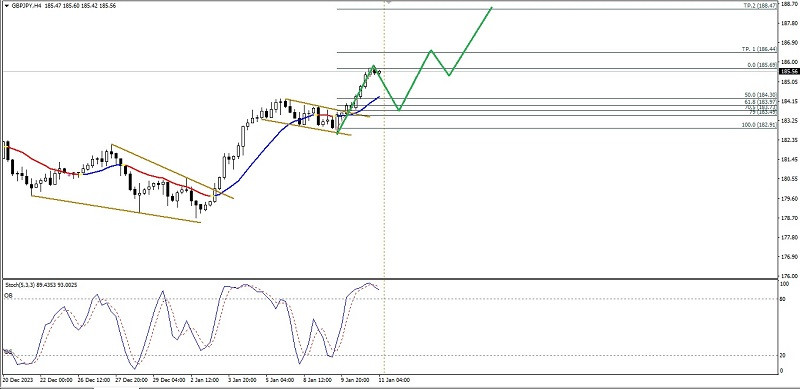
Task: Click the 80 level on stochastic scale
Action: [784, 299]
